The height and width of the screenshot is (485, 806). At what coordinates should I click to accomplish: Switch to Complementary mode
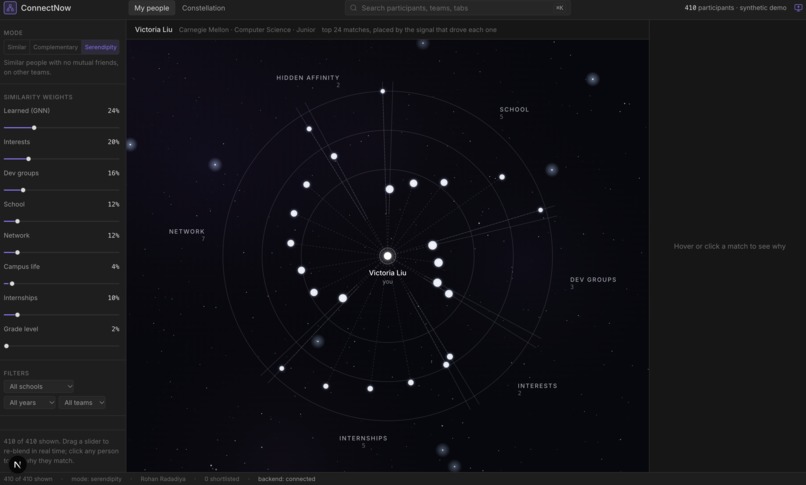[x=56, y=47]
